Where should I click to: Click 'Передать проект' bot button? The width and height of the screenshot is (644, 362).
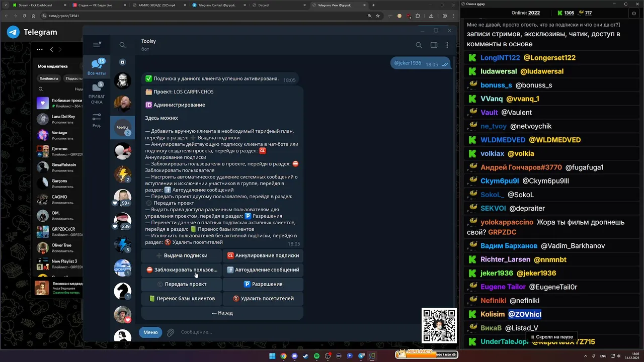tap(182, 284)
